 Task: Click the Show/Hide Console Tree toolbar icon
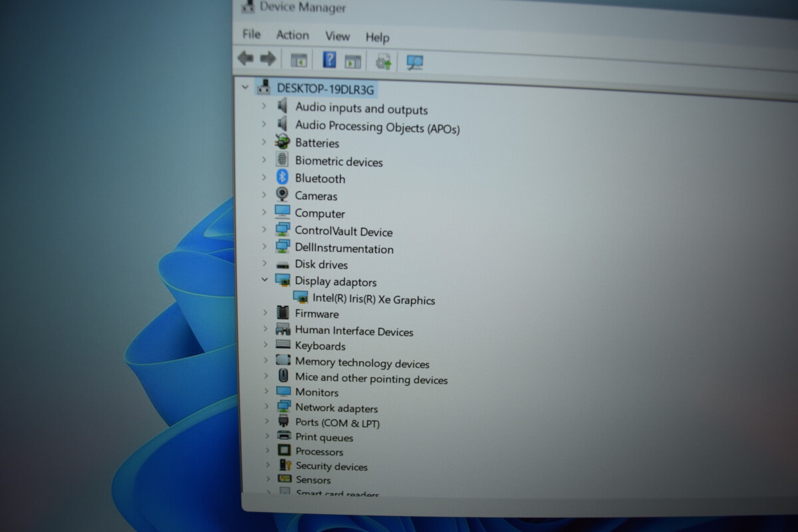299,61
